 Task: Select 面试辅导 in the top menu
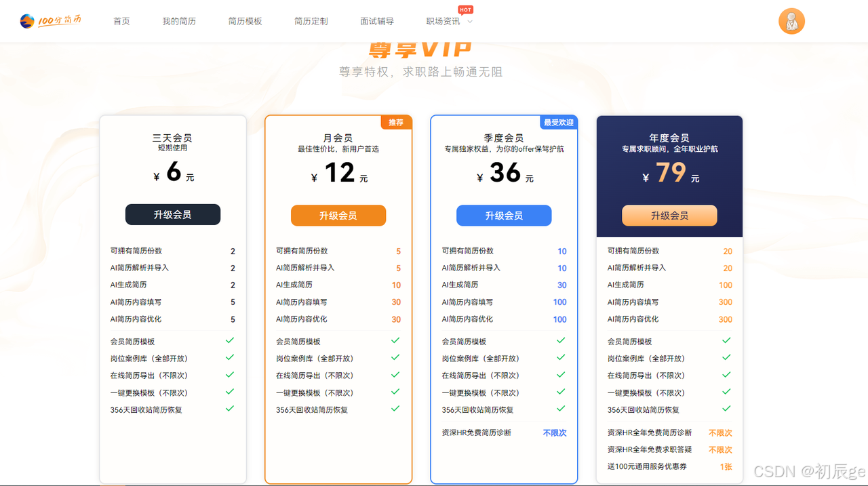click(x=377, y=21)
